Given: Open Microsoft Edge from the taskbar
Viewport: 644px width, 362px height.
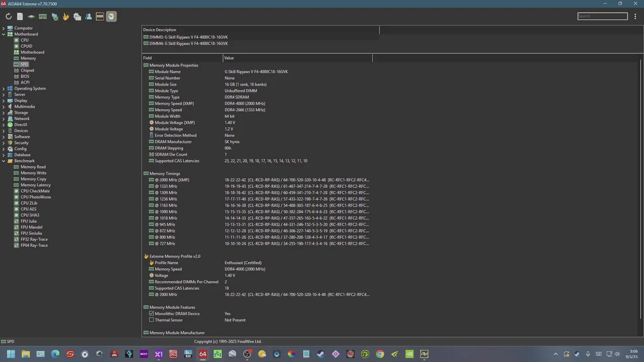Looking at the screenshot, I should [55, 354].
